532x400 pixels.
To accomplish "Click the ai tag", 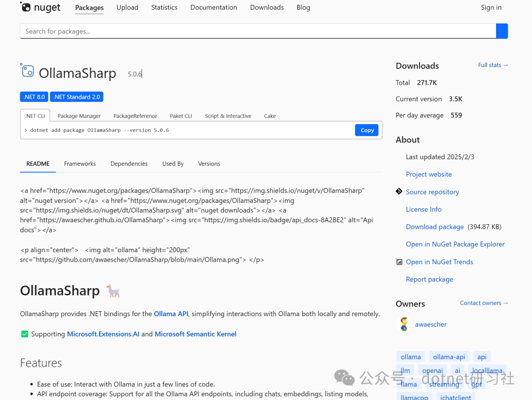I will click(457, 371).
